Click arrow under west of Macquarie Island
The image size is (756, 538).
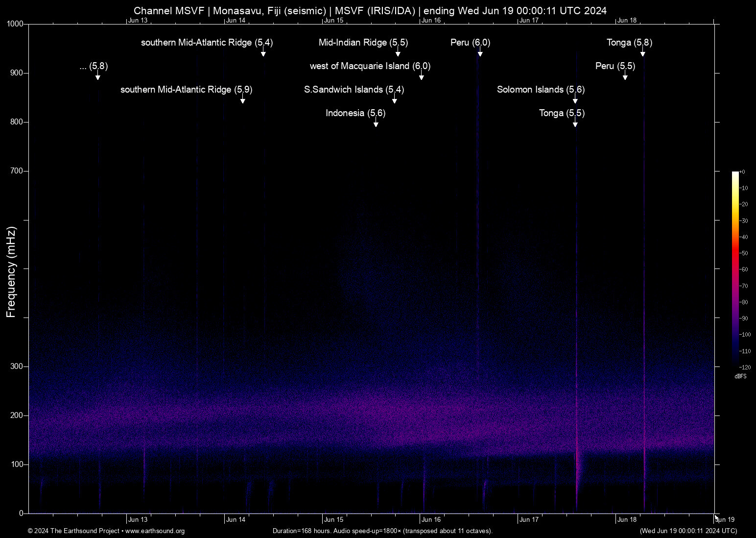421,76
